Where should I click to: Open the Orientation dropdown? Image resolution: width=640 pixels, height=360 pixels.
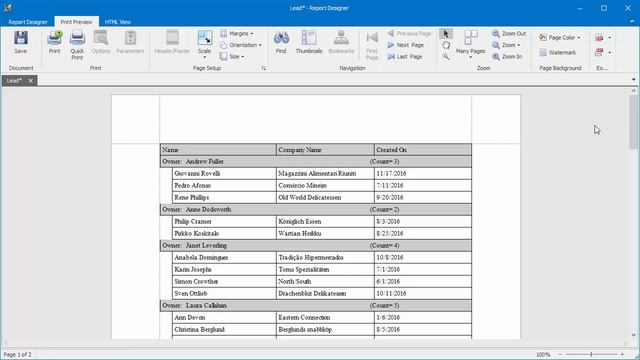[241, 45]
